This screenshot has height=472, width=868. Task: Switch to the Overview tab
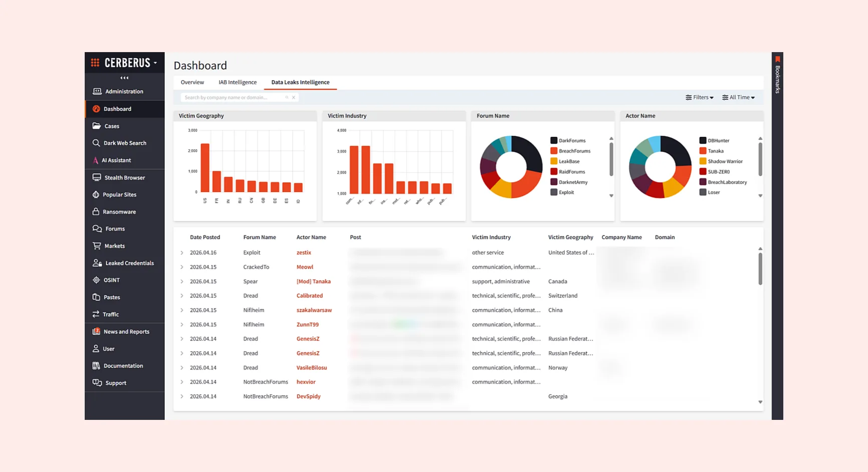[192, 82]
